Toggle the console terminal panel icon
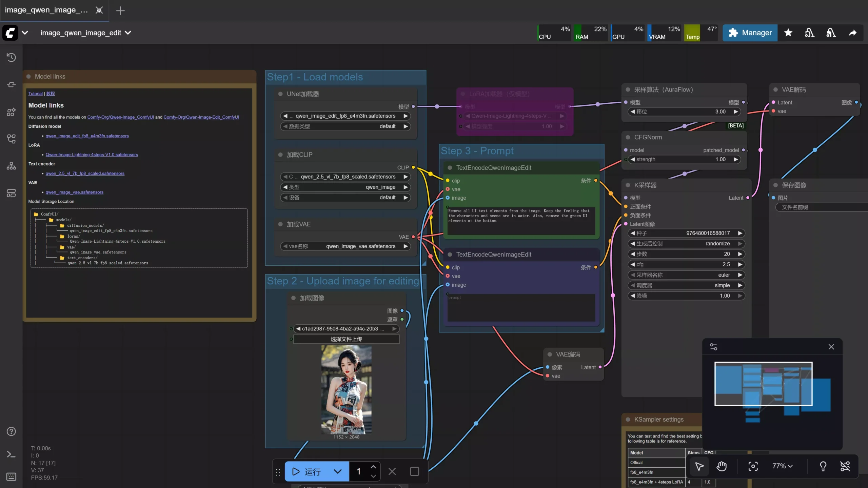The image size is (868, 488). (x=11, y=454)
